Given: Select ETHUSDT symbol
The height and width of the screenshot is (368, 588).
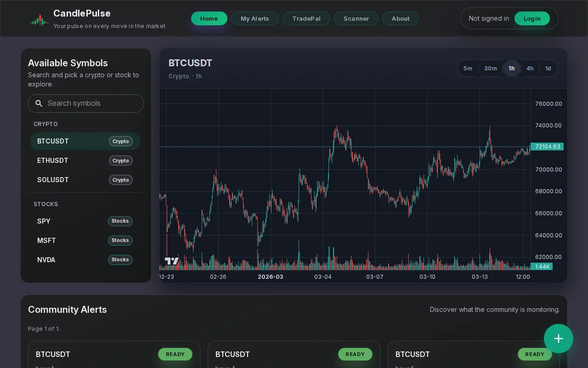Looking at the screenshot, I should [x=85, y=161].
